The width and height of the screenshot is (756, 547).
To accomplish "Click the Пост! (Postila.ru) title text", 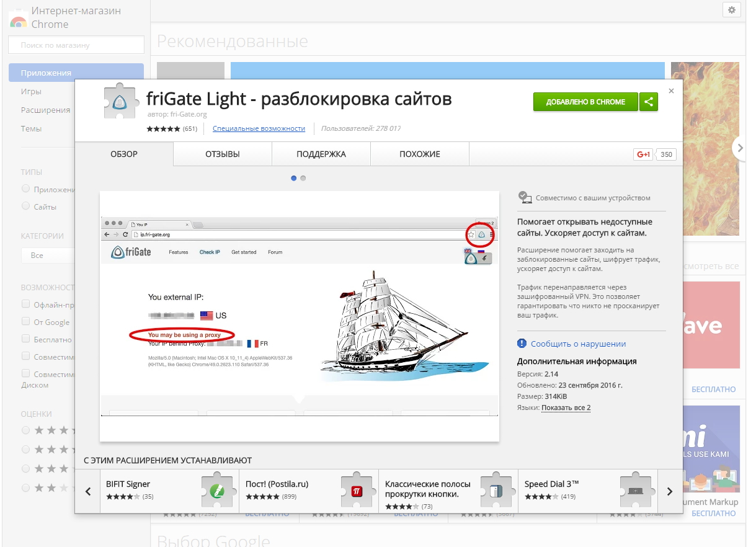I will pyautogui.click(x=277, y=484).
